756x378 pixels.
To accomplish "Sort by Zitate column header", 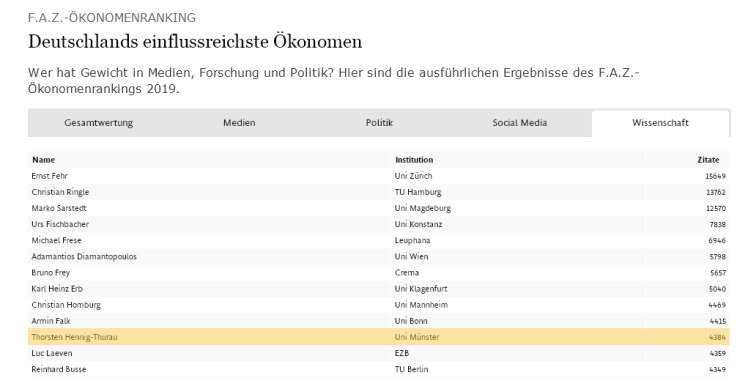I will (x=708, y=160).
